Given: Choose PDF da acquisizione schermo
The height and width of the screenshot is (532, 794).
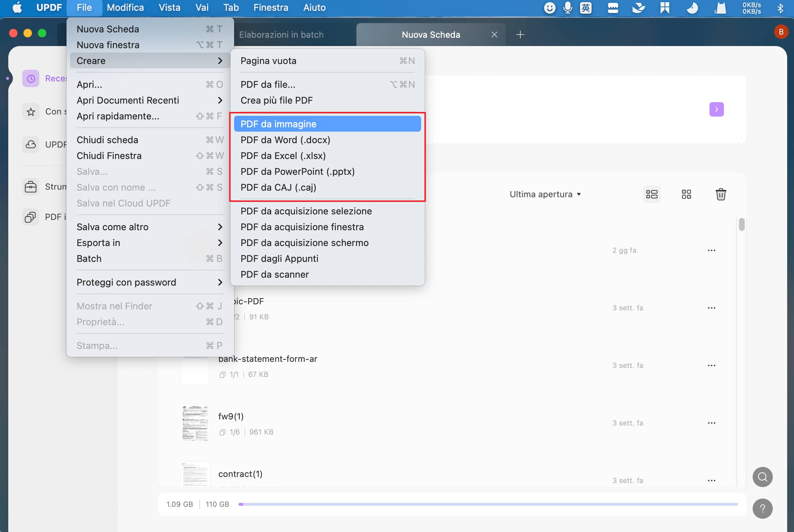Looking at the screenshot, I should click(x=327, y=243).
